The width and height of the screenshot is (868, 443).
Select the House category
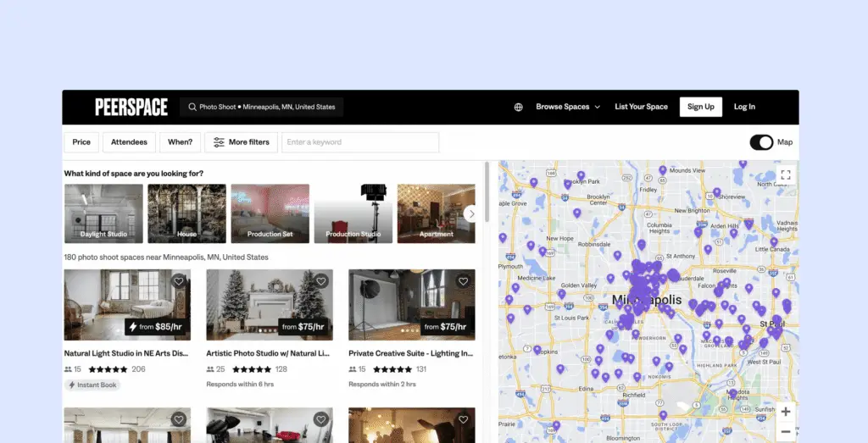tap(186, 213)
